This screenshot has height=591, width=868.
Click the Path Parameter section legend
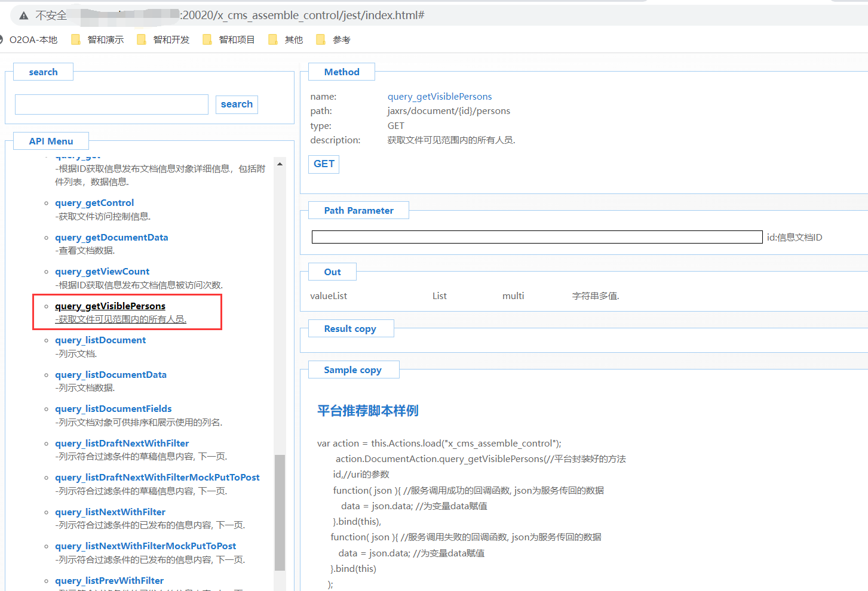(x=359, y=211)
